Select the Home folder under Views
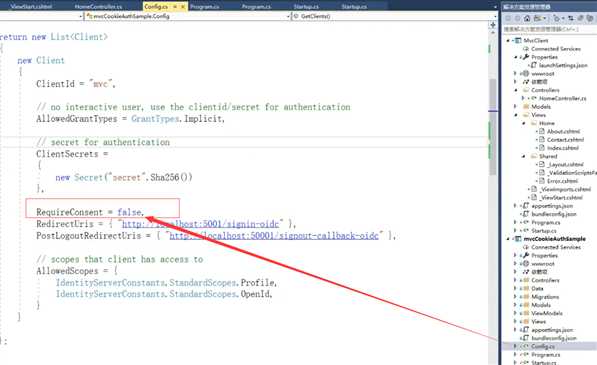The height and width of the screenshot is (365, 597). [x=546, y=123]
